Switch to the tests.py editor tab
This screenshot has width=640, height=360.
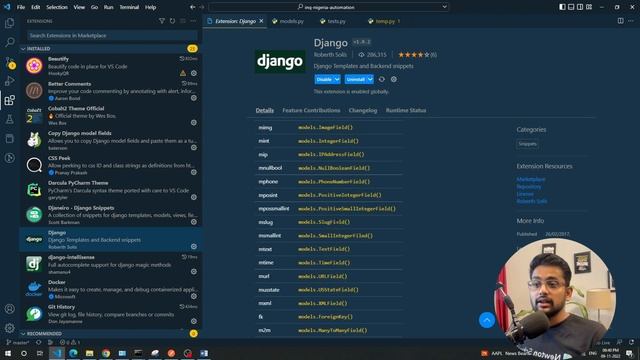336,21
